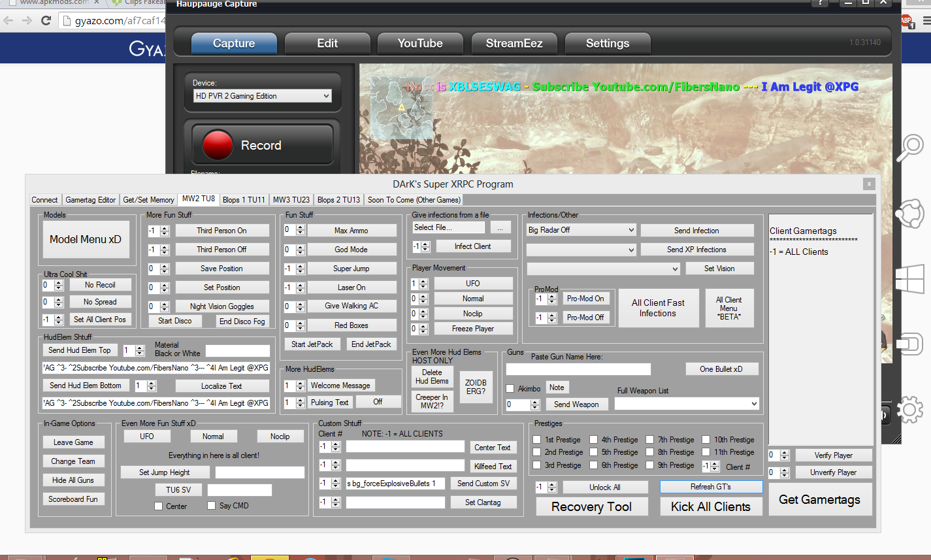Click the Paste Gun Name input field
The image size is (931, 560).
[578, 369]
